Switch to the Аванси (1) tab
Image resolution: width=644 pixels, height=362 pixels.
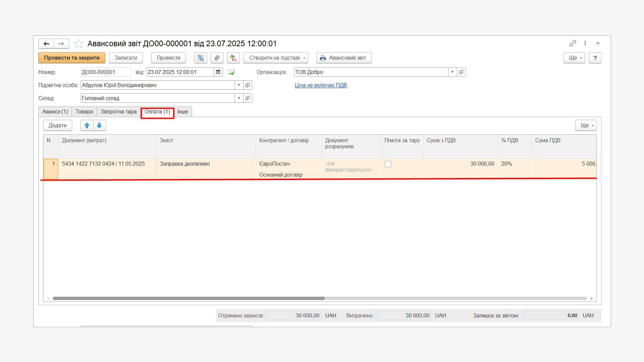pos(55,112)
